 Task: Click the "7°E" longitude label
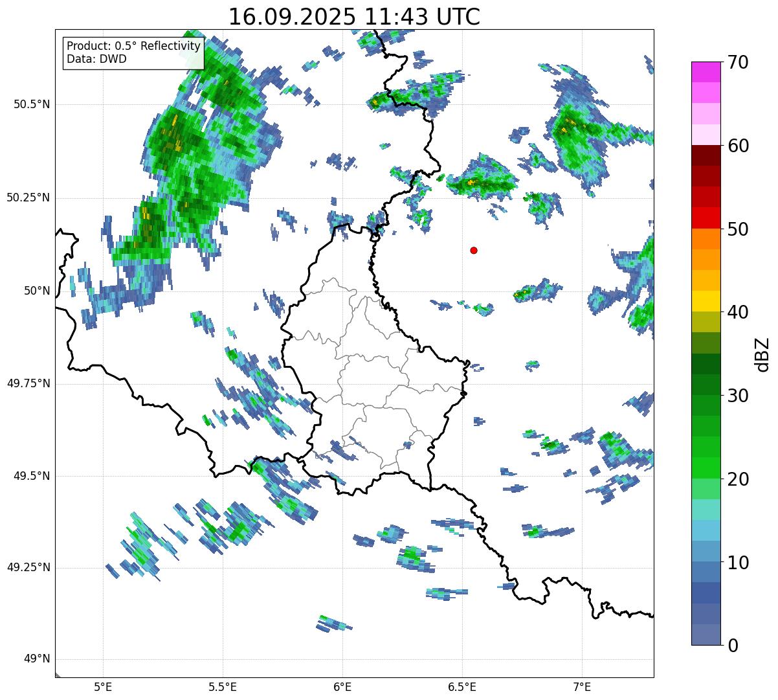click(x=582, y=687)
